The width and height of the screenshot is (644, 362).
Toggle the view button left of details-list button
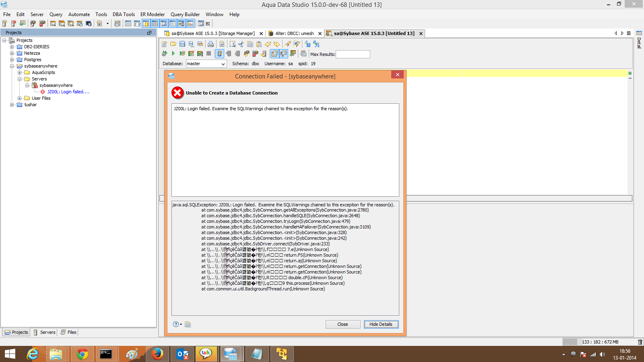(163, 24)
